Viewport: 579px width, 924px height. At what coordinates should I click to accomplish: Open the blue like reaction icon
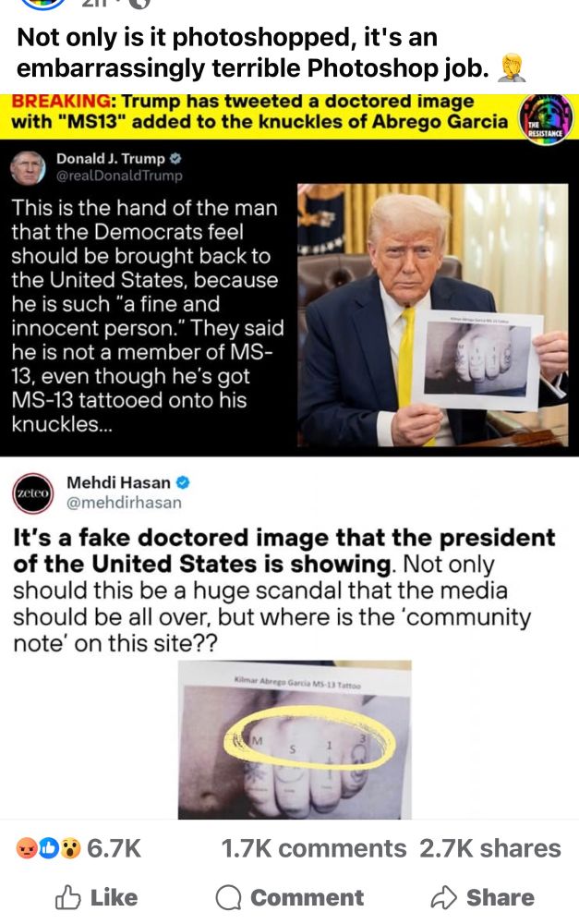point(49,848)
